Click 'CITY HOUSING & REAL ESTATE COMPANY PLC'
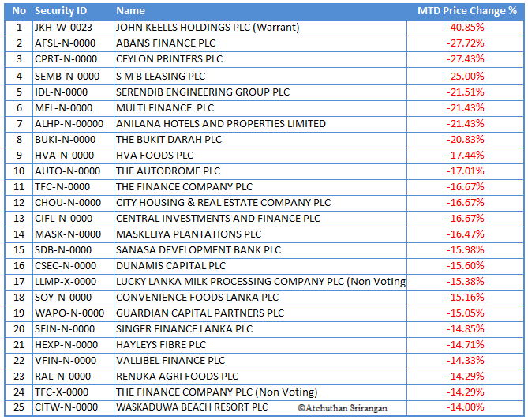This screenshot has width=528, height=420. click(223, 203)
